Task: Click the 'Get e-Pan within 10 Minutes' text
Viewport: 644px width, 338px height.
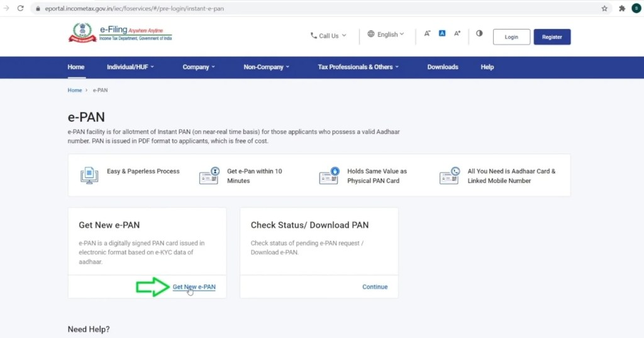Action: tap(255, 176)
